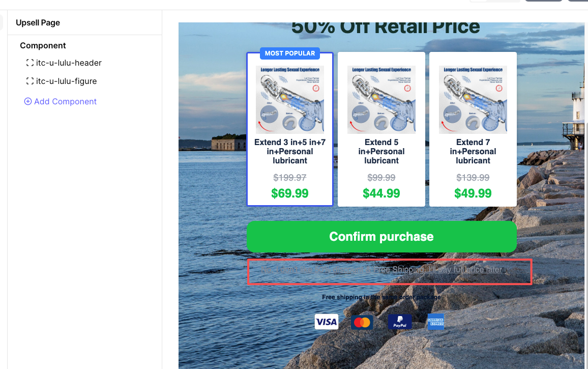Select the $69.99 bundle option card
This screenshot has width=588, height=369.
290,129
